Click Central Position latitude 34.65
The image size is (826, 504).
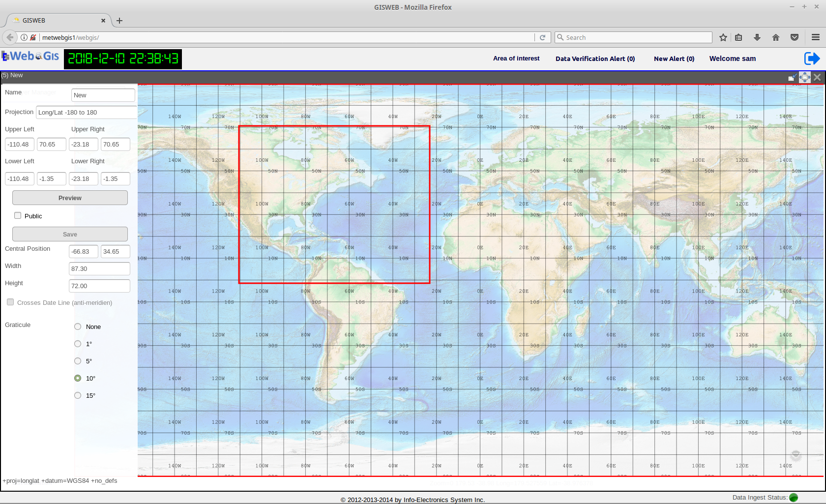click(x=116, y=251)
